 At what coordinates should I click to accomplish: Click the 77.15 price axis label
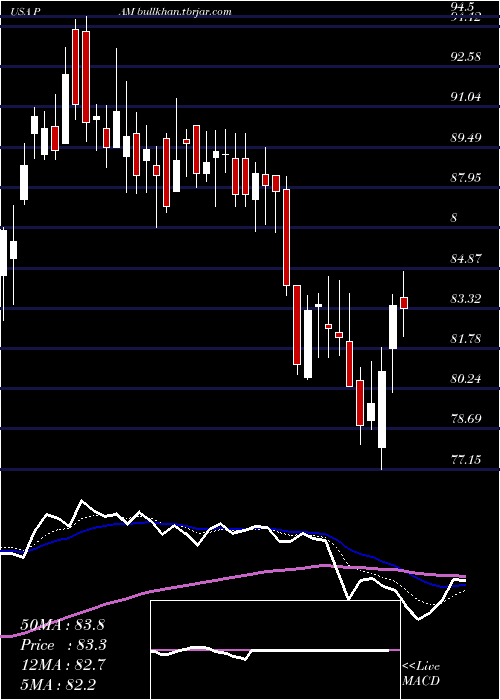(x=466, y=459)
